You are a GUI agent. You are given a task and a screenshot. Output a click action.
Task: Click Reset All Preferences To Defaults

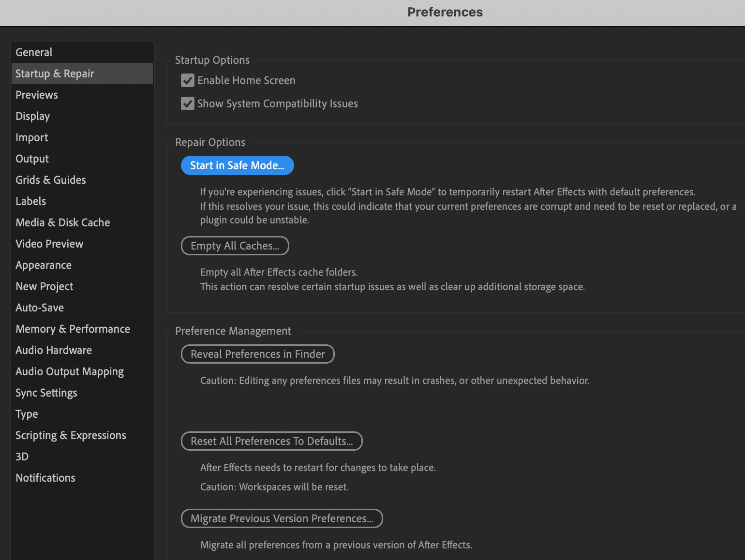(x=271, y=441)
